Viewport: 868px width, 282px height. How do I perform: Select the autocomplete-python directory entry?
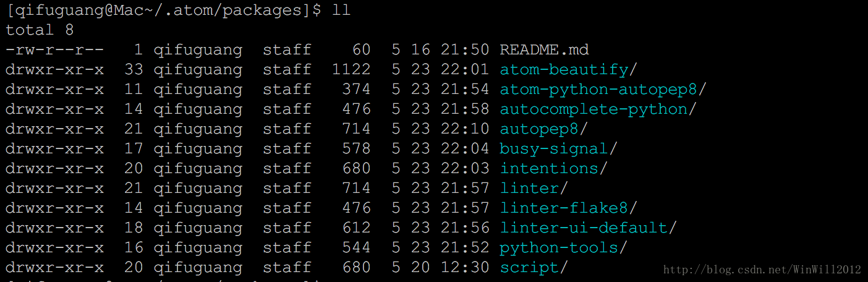point(594,109)
